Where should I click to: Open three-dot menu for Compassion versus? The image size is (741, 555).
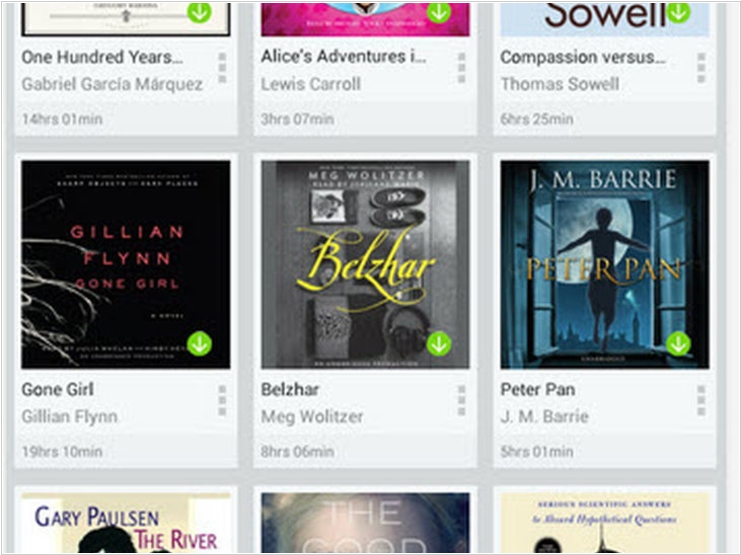coord(701,68)
